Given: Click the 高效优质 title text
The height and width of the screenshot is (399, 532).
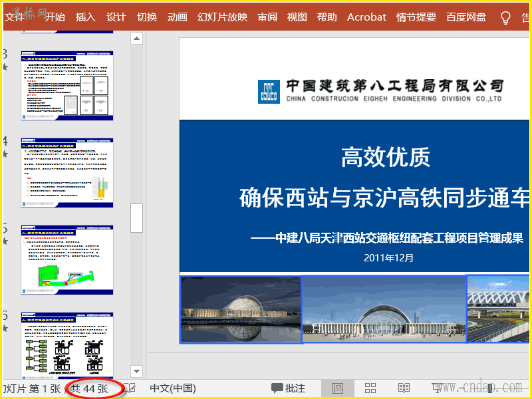Looking at the screenshot, I should pyautogui.click(x=386, y=157).
